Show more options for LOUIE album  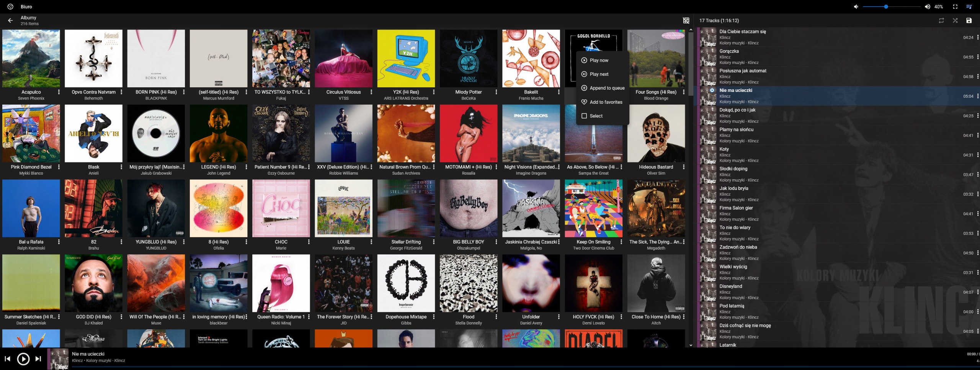(371, 242)
